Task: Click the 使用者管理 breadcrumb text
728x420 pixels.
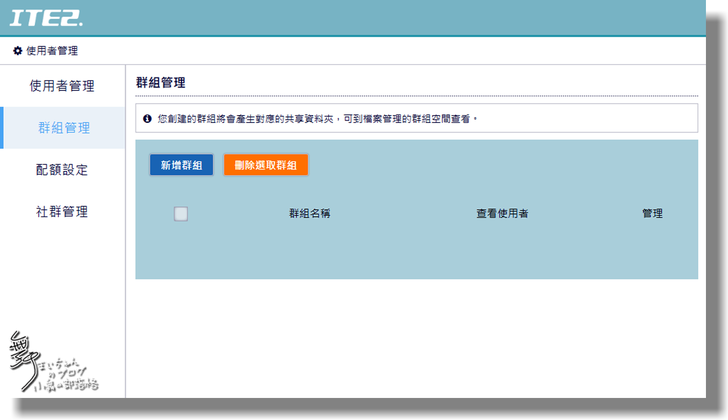Action: tap(52, 51)
